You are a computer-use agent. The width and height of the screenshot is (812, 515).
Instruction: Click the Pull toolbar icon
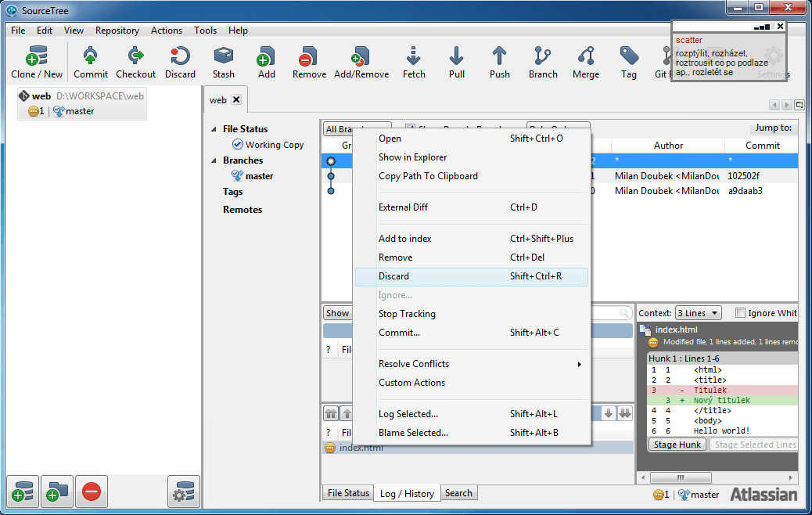tap(456, 56)
